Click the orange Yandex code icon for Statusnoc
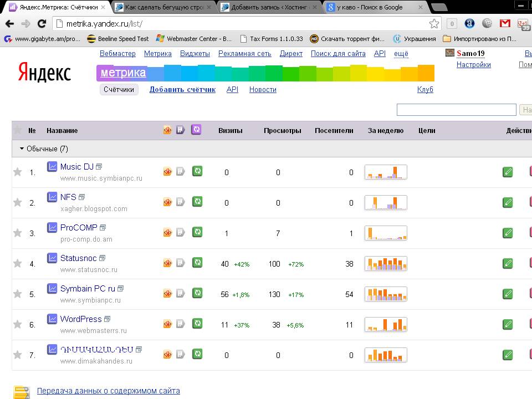Image resolution: width=532 pixels, height=399 pixels. tap(167, 263)
